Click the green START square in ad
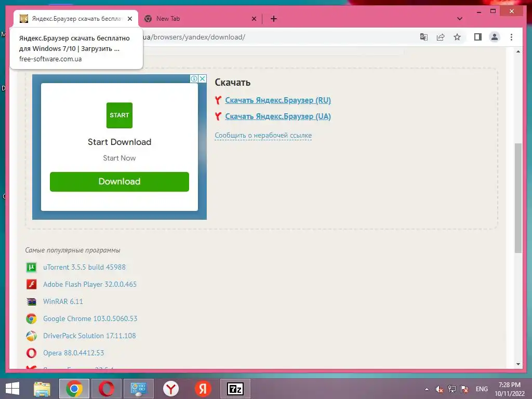Viewport: 532px width, 399px height. click(119, 115)
